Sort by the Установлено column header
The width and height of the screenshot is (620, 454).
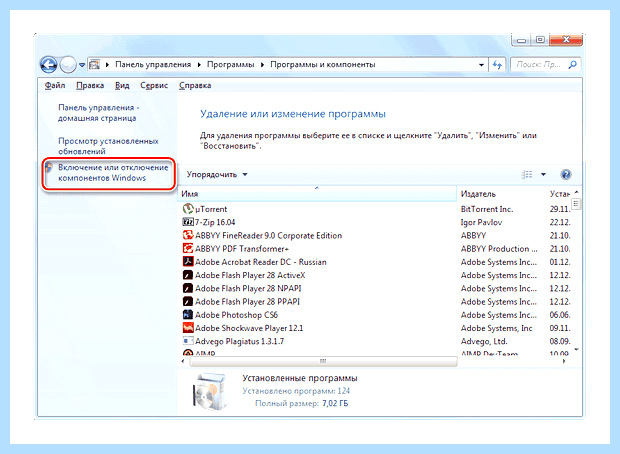tap(560, 194)
